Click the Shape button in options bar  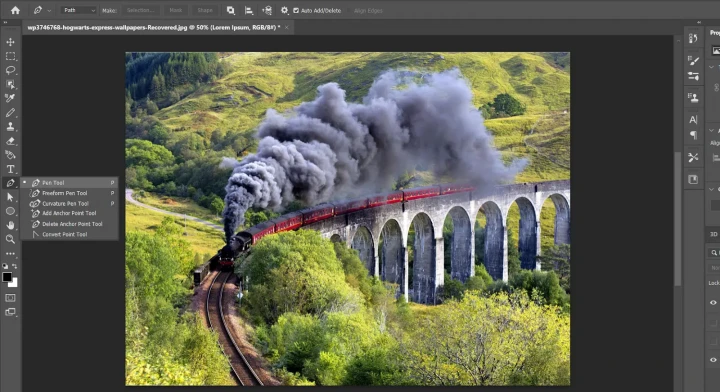click(x=205, y=10)
